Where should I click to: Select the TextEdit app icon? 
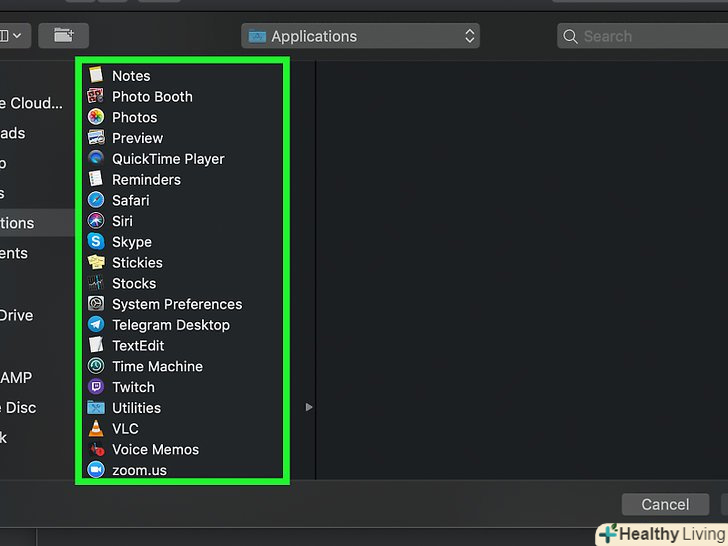pyautogui.click(x=96, y=345)
